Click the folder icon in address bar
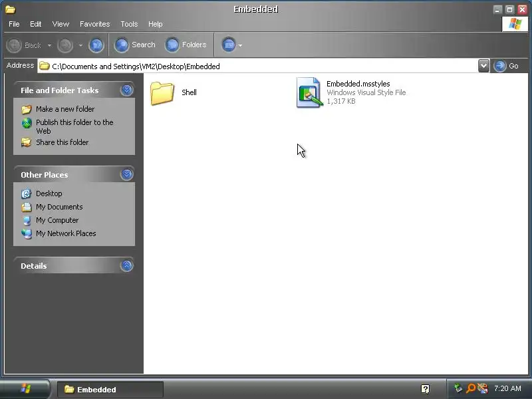 point(44,66)
